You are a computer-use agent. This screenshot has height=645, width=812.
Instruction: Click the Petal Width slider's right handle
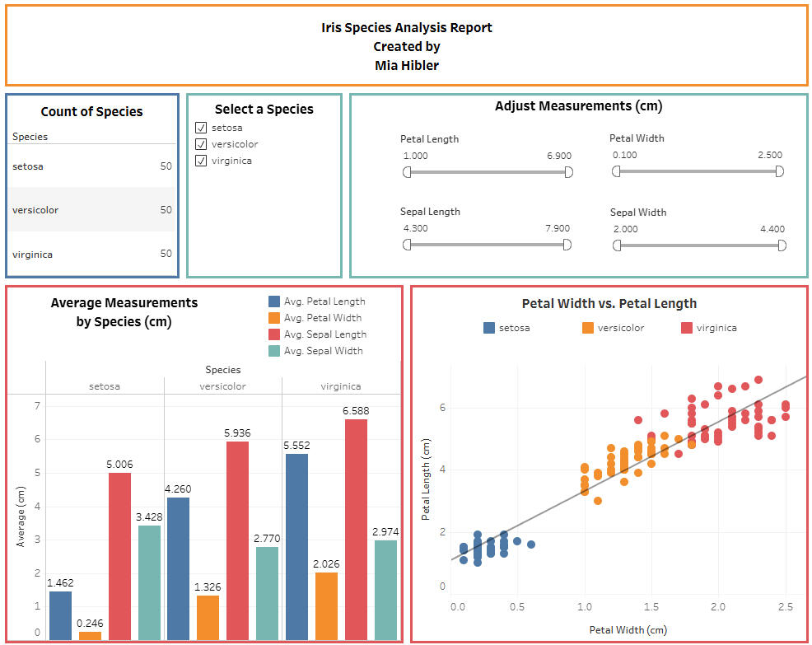click(x=779, y=171)
